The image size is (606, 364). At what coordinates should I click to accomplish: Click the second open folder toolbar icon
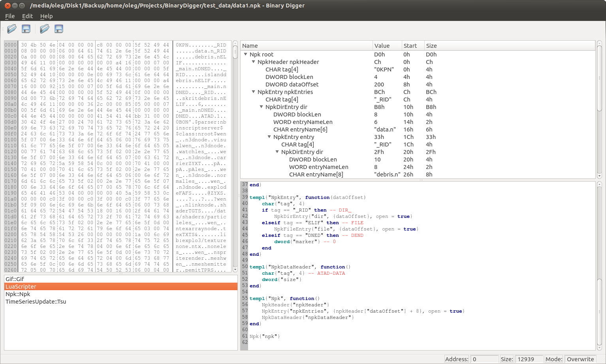click(45, 29)
